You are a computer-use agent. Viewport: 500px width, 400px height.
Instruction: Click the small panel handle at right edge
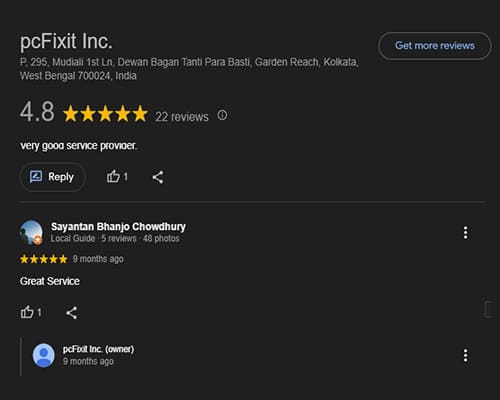coord(488,309)
